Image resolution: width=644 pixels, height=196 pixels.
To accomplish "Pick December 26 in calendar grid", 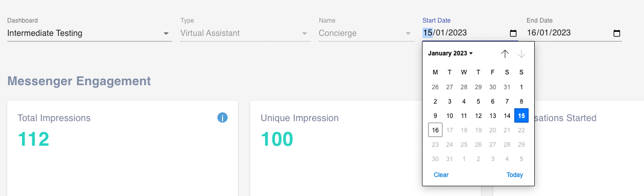I will [x=435, y=87].
